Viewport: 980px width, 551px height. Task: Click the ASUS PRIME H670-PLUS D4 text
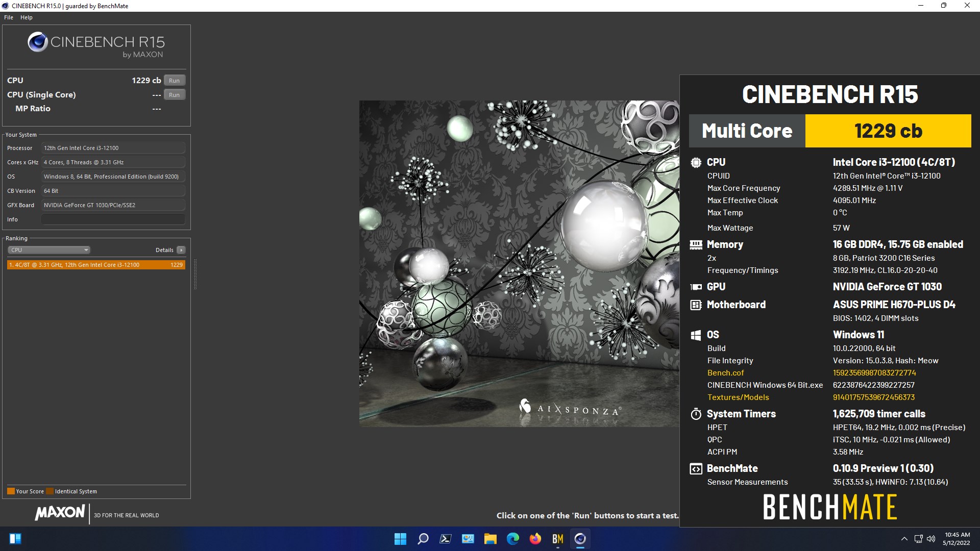pos(894,305)
